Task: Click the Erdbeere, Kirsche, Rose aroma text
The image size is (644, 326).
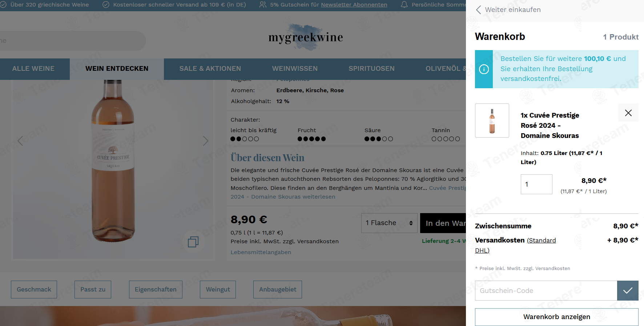Action: (x=310, y=90)
